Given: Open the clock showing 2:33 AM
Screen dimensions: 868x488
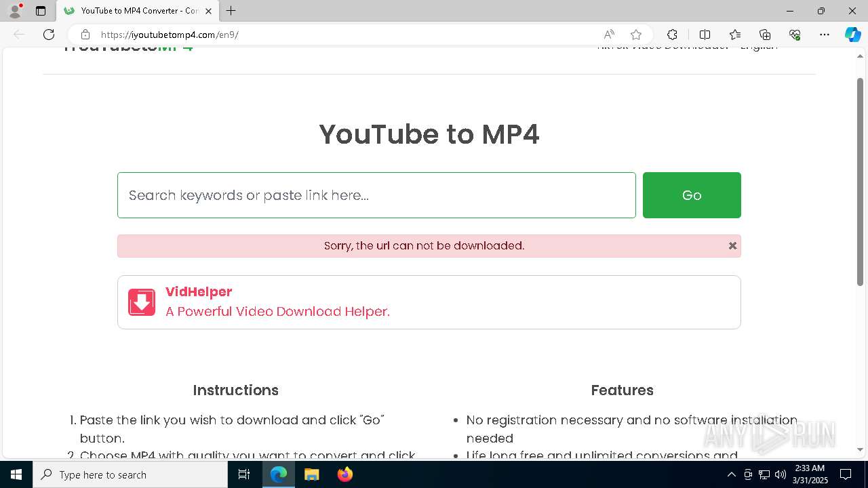Looking at the screenshot, I should [x=810, y=474].
